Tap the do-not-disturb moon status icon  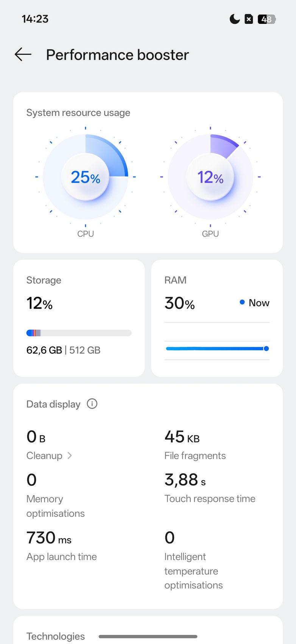click(235, 19)
